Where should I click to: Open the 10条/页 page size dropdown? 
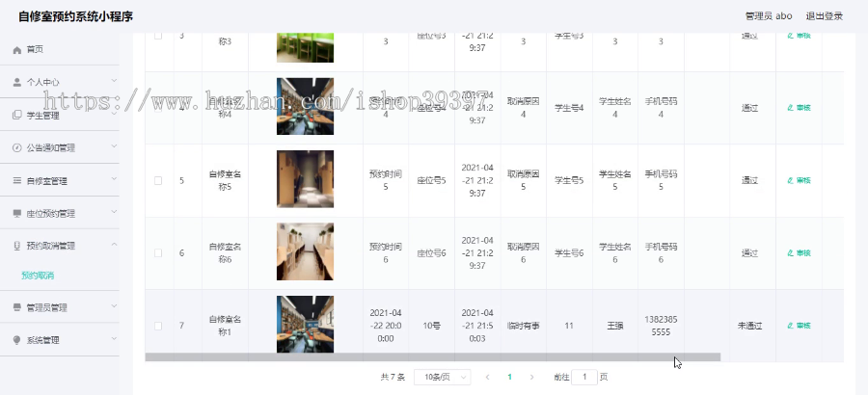[x=443, y=378]
